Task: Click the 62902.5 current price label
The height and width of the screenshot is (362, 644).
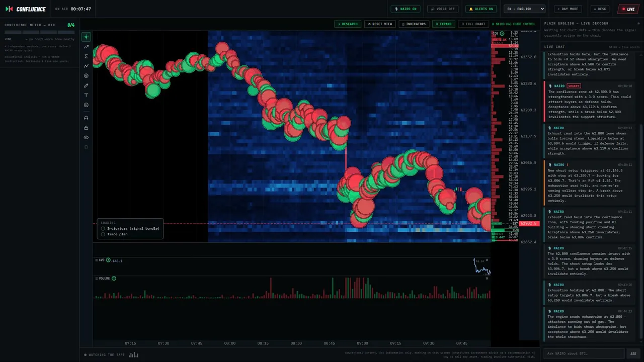Action: click(529, 223)
